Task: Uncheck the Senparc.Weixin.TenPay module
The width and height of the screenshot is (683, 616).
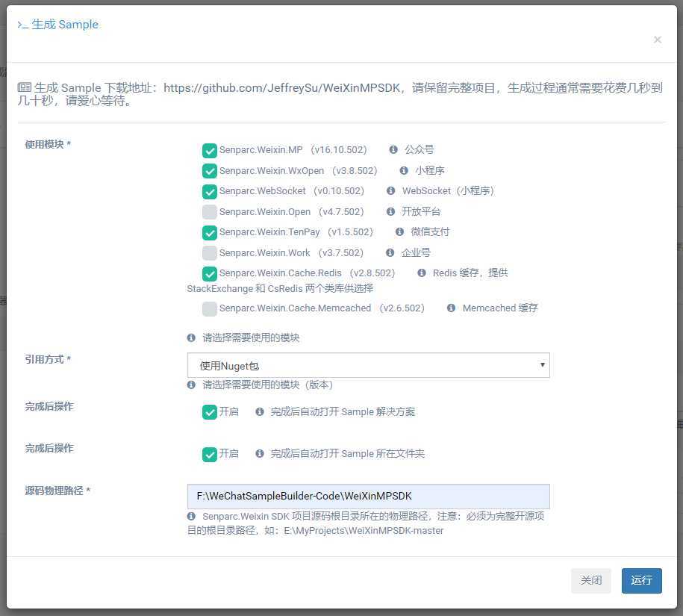Action: point(210,233)
